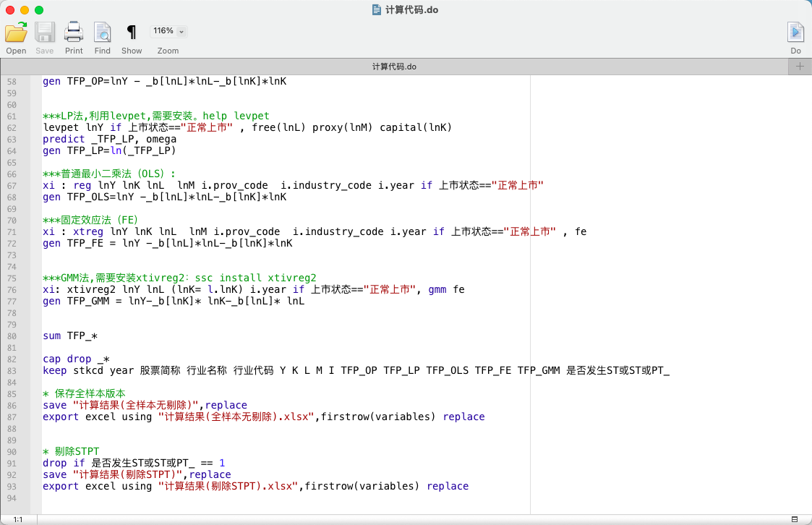812x525 pixels.
Task: Run the do-file with Do icon
Action: click(795, 33)
